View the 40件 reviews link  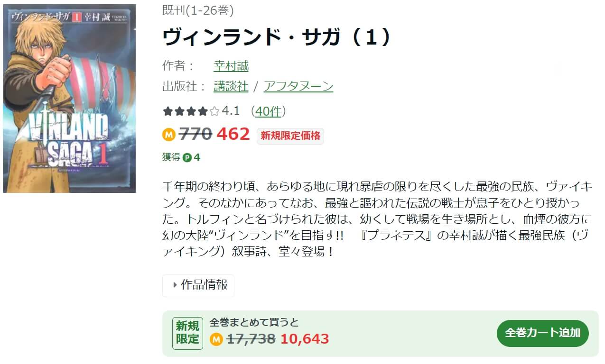[268, 111]
